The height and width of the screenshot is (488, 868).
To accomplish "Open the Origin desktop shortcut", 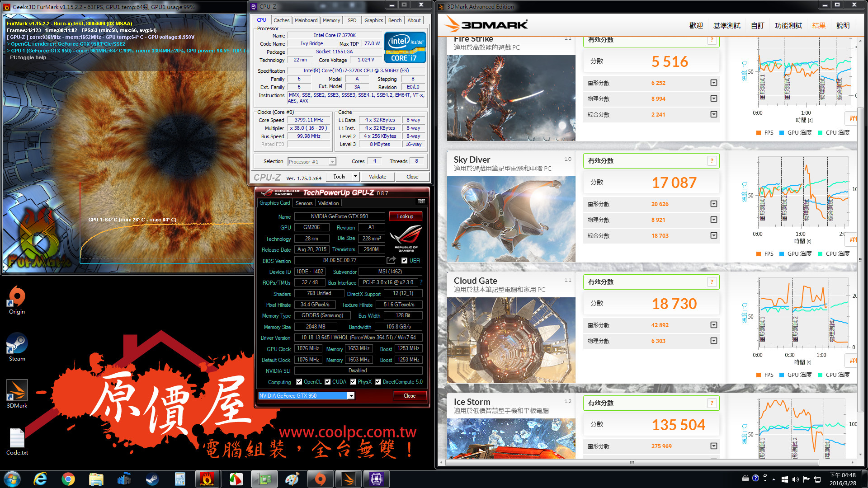I will click(x=17, y=300).
